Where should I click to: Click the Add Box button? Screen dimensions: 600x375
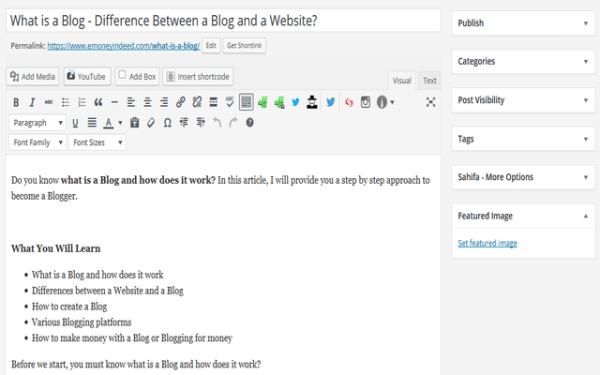[137, 77]
